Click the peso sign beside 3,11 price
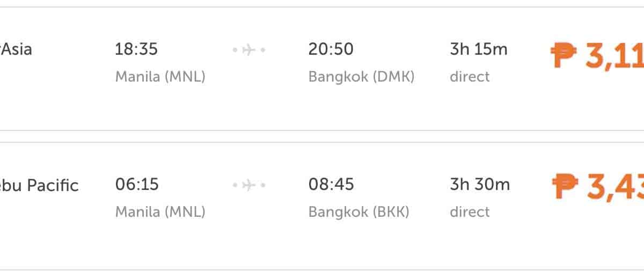644x278 pixels. click(564, 55)
